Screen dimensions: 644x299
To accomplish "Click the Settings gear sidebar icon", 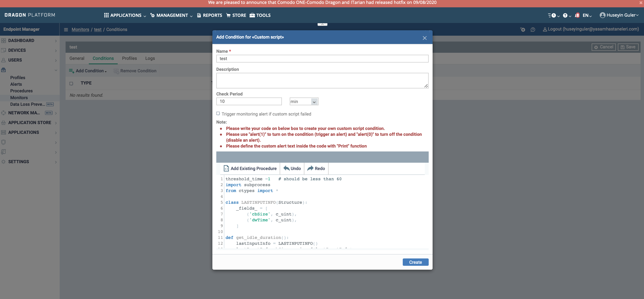I will pyautogui.click(x=3, y=161).
